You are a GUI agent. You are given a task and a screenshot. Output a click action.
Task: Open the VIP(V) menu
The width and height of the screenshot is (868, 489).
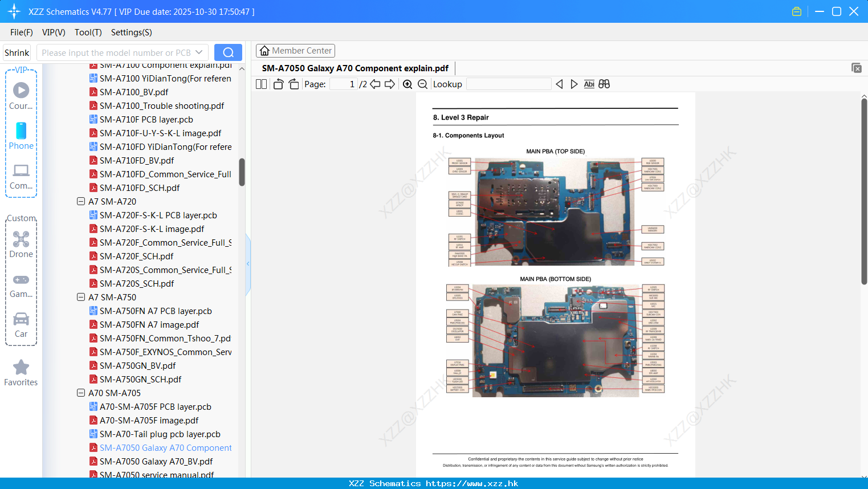click(x=54, y=32)
